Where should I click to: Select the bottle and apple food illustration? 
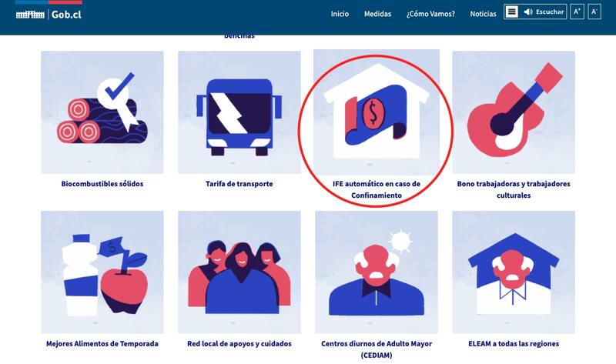tap(102, 272)
